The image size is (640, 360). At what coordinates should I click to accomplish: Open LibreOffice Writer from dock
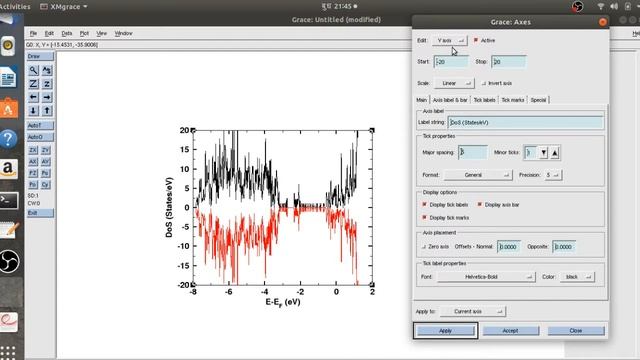tap(8, 78)
